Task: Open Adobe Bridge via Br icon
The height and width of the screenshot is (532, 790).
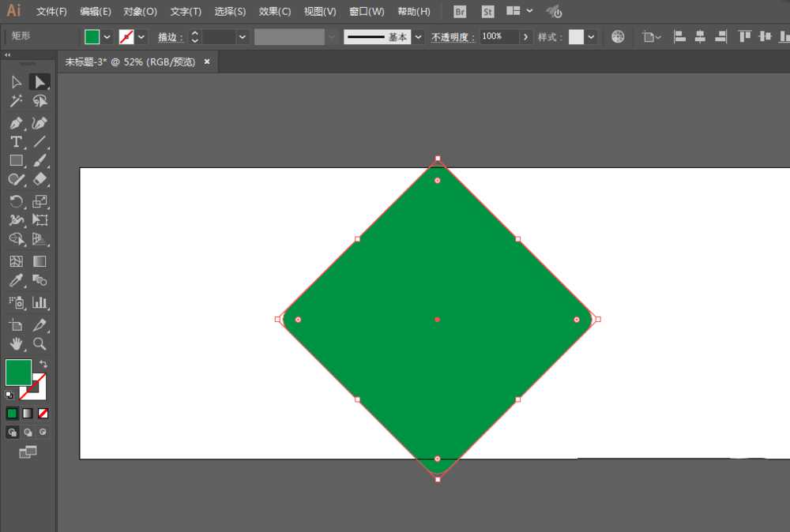Action: coord(460,12)
